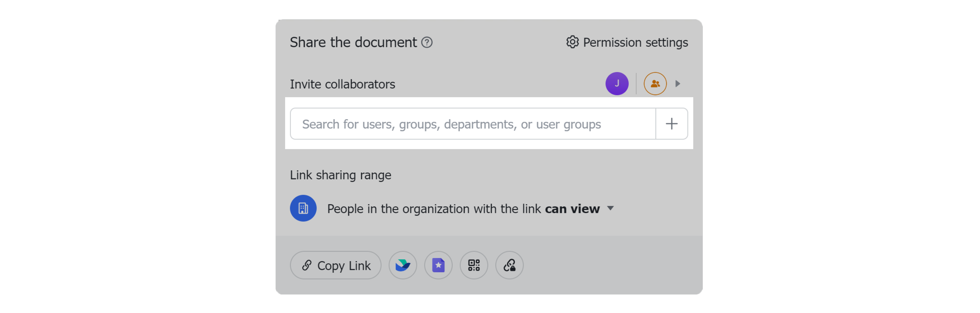Viewport: 980px width, 313px height.
Task: Click the purple starred document icon
Action: (x=438, y=265)
